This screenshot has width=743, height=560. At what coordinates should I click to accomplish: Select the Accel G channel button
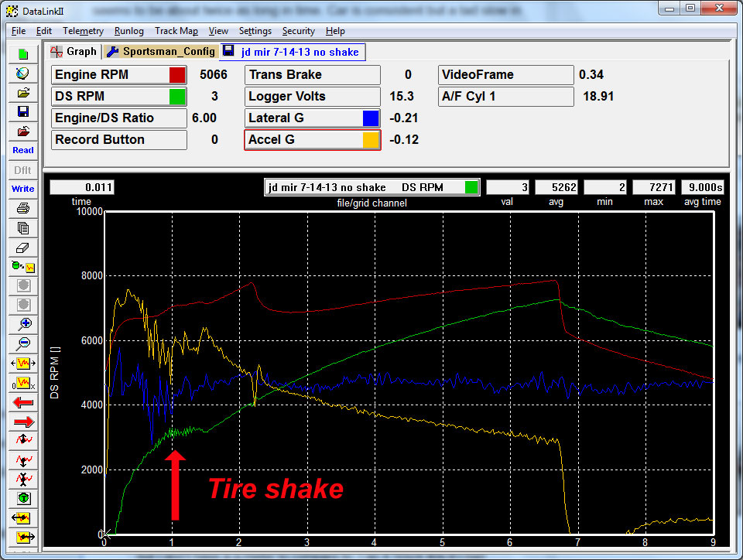(303, 140)
